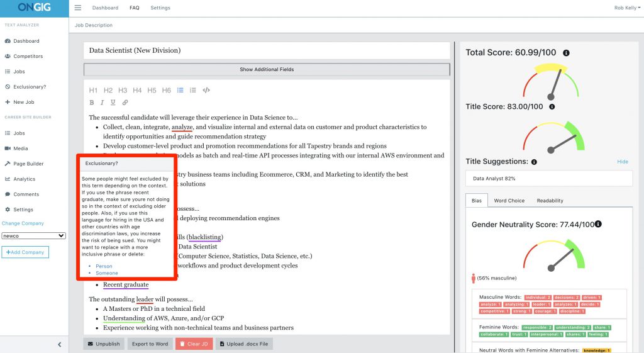Image resolution: width=644 pixels, height=353 pixels.
Task: Open the hamburger menu icon
Action: pos(77,8)
